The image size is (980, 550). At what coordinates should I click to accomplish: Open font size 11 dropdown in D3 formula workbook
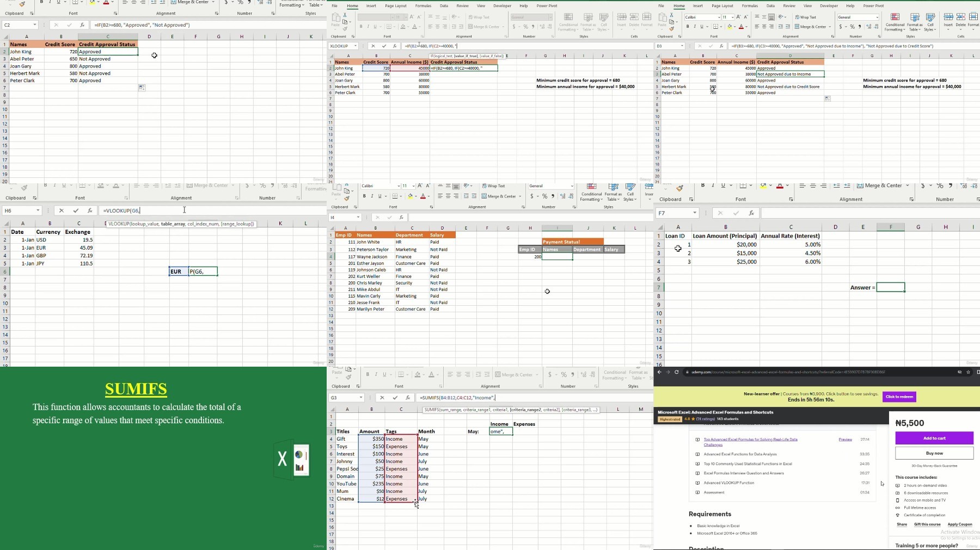click(x=733, y=17)
